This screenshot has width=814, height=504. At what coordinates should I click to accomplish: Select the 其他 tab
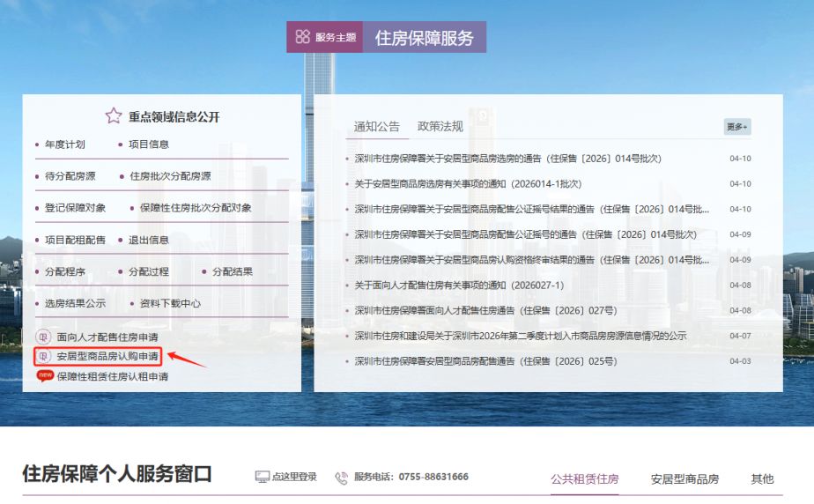(x=762, y=479)
